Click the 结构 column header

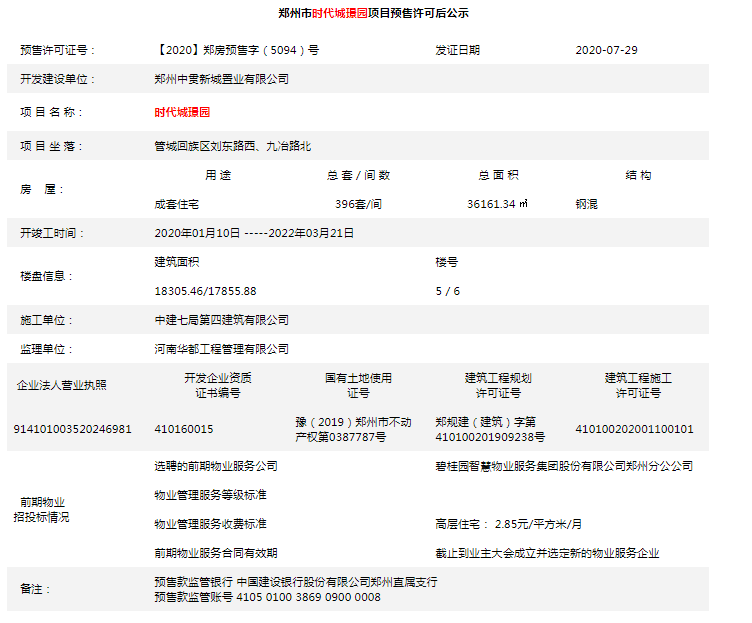(638, 175)
